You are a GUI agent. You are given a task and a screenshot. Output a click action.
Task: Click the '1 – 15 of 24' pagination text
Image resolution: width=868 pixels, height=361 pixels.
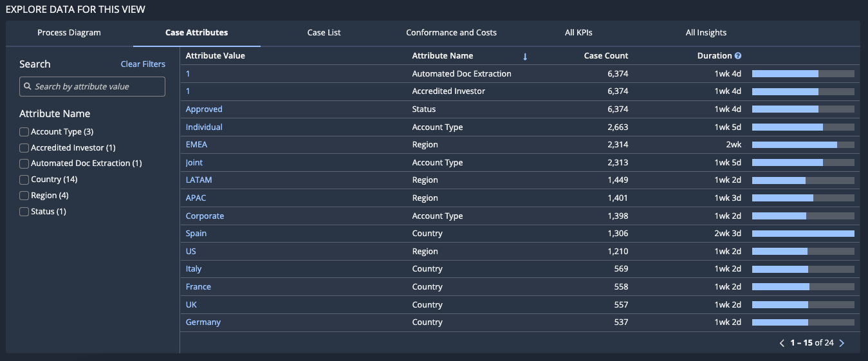click(x=812, y=343)
